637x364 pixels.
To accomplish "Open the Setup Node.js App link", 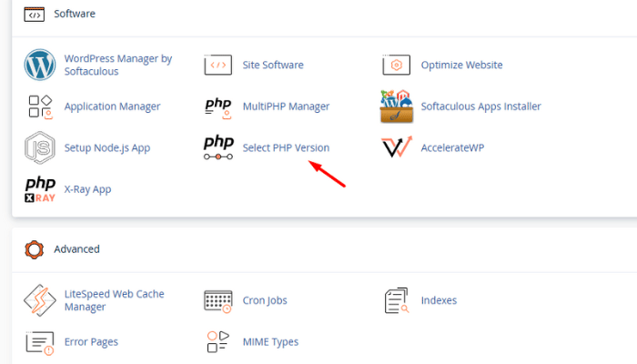I will tap(107, 147).
